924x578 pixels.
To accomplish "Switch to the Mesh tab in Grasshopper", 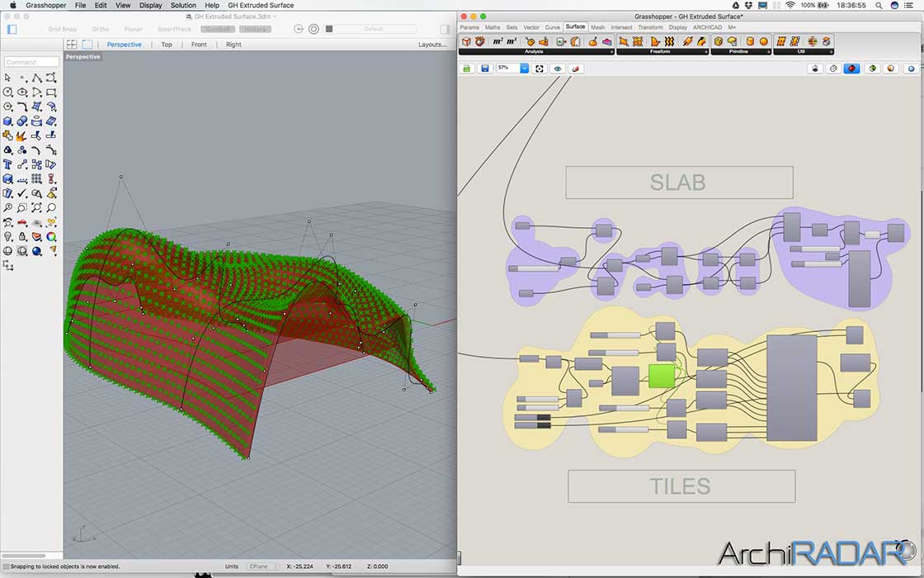I will (x=598, y=27).
